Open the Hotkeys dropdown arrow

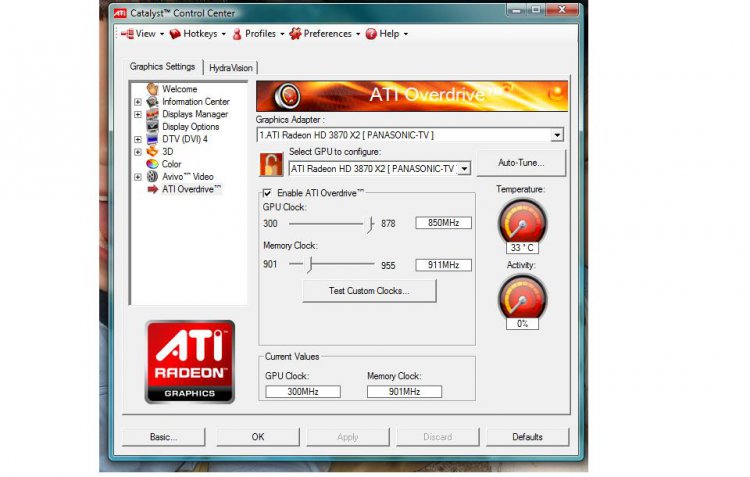(x=223, y=34)
